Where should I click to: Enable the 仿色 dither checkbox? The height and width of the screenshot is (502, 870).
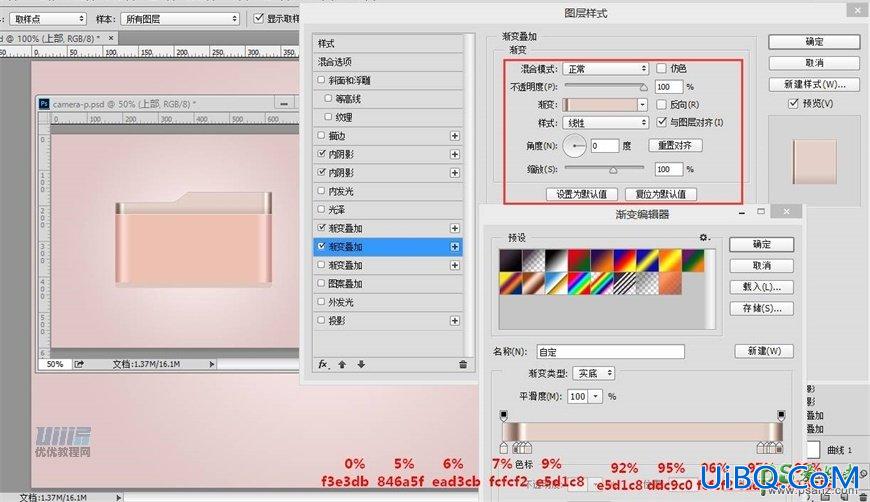(x=661, y=68)
